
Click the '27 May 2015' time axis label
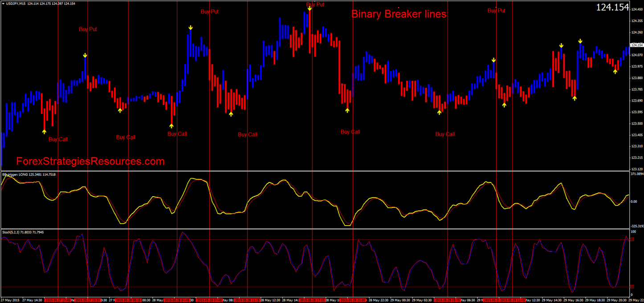pos(10,300)
